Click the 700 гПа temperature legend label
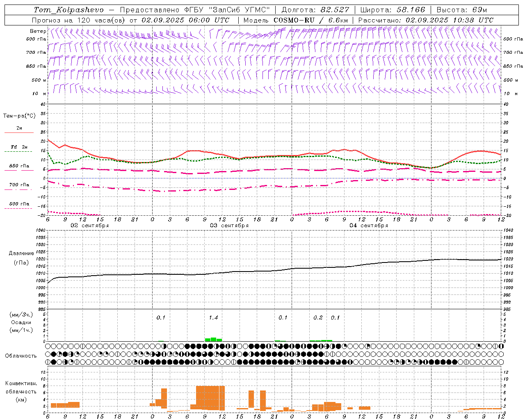525x420 pixels. (x=19, y=185)
